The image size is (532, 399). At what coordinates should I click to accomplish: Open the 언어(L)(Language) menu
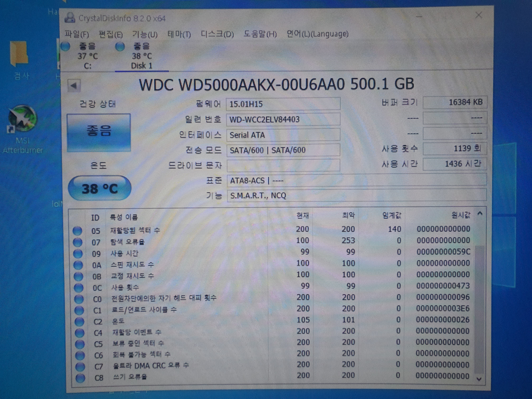[x=317, y=34]
